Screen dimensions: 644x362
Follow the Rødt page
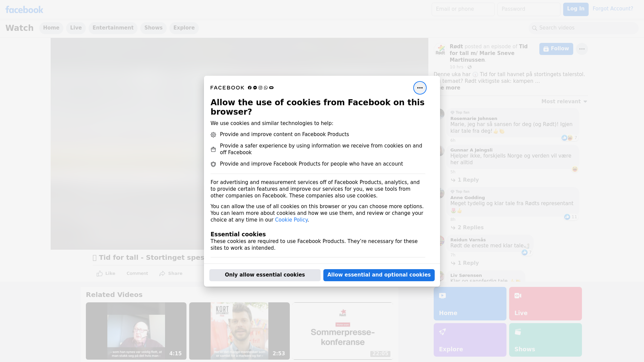coord(556,49)
